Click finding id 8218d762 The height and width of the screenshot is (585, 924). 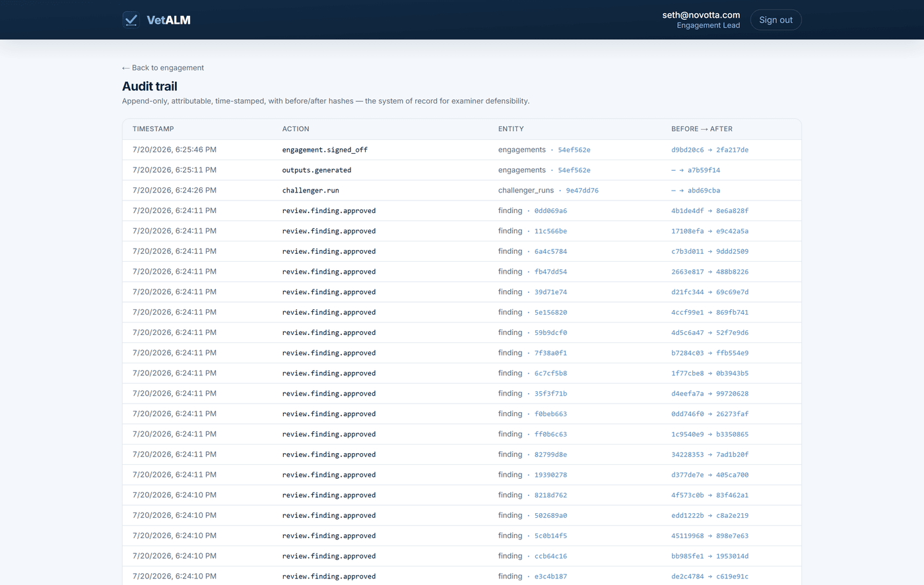point(550,495)
